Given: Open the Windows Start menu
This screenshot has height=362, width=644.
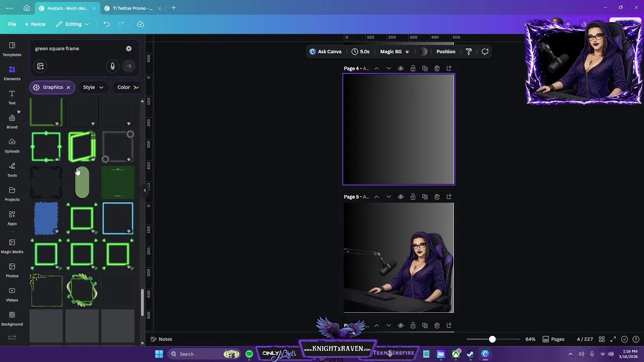Looking at the screenshot, I should [x=159, y=354].
